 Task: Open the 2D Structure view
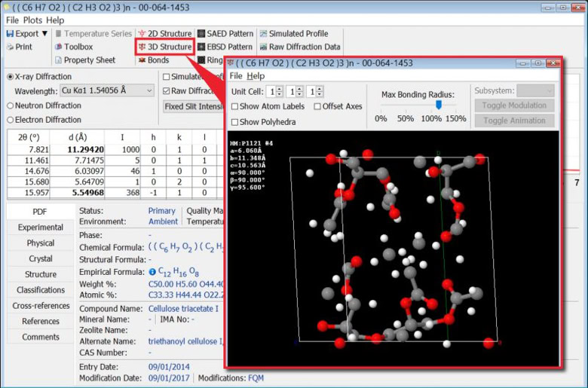[x=164, y=34]
